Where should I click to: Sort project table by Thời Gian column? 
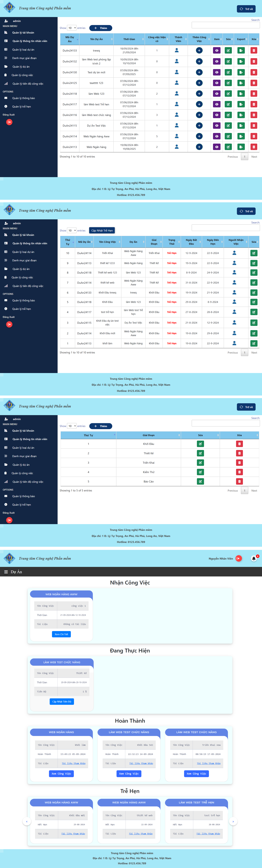point(129,39)
